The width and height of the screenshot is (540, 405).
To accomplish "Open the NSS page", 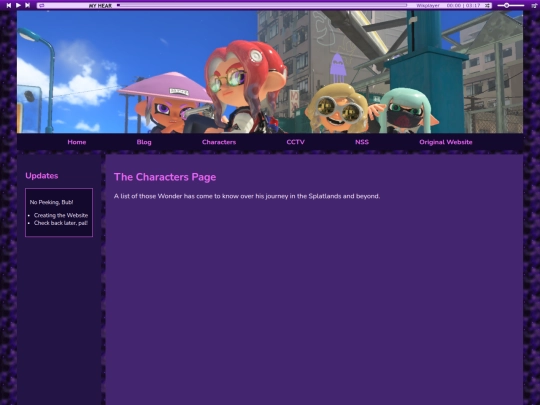I will tap(362, 142).
